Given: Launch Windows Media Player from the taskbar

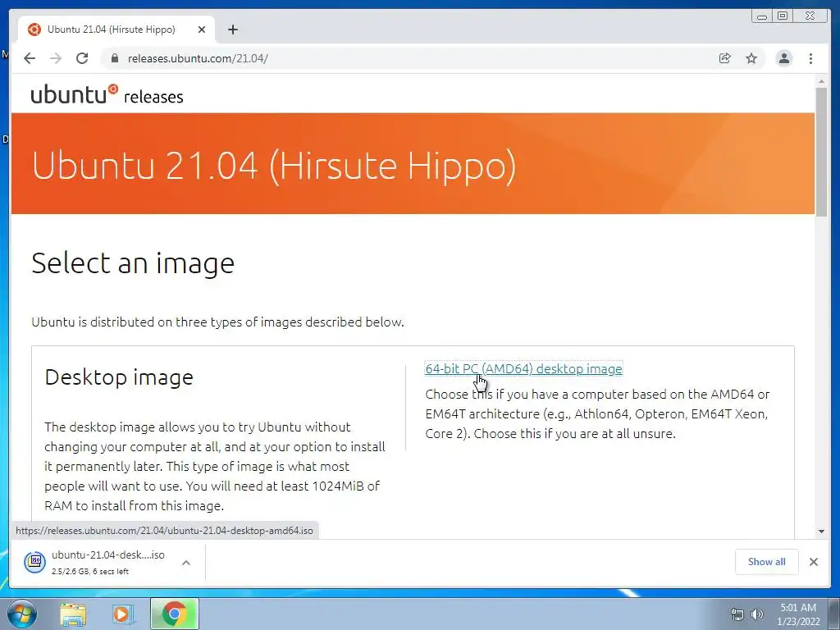Looking at the screenshot, I should [122, 614].
